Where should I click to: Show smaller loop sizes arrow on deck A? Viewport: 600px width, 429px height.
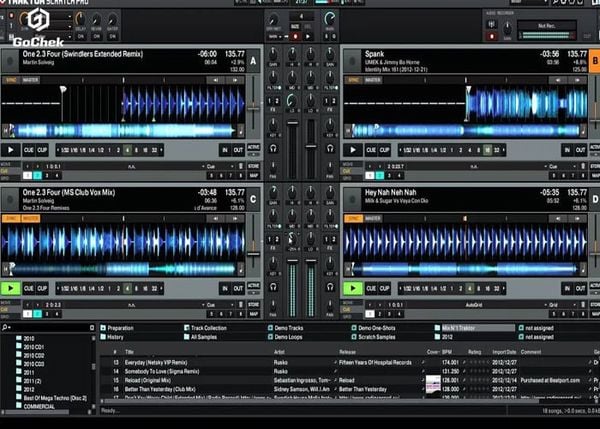coord(58,150)
